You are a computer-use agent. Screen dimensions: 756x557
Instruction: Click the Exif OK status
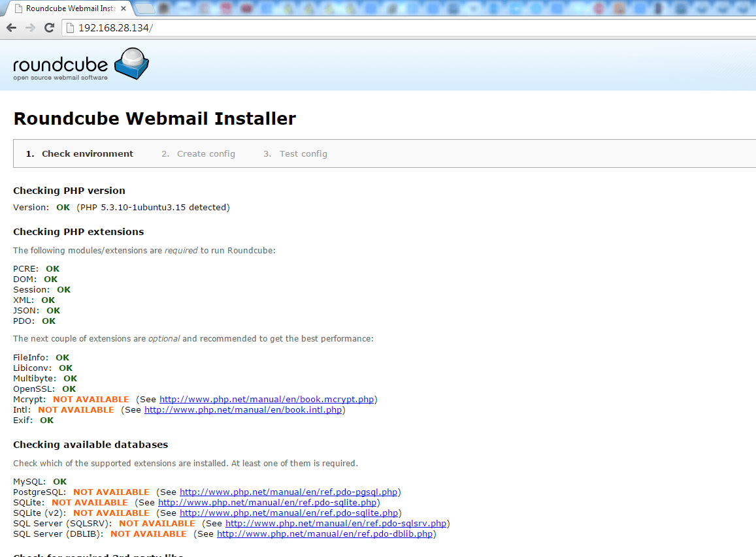(x=47, y=421)
